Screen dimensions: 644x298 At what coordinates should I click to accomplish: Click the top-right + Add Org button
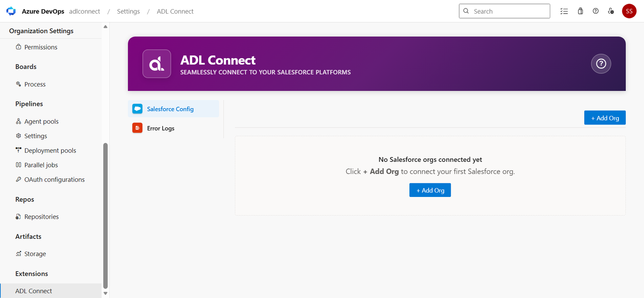(605, 118)
